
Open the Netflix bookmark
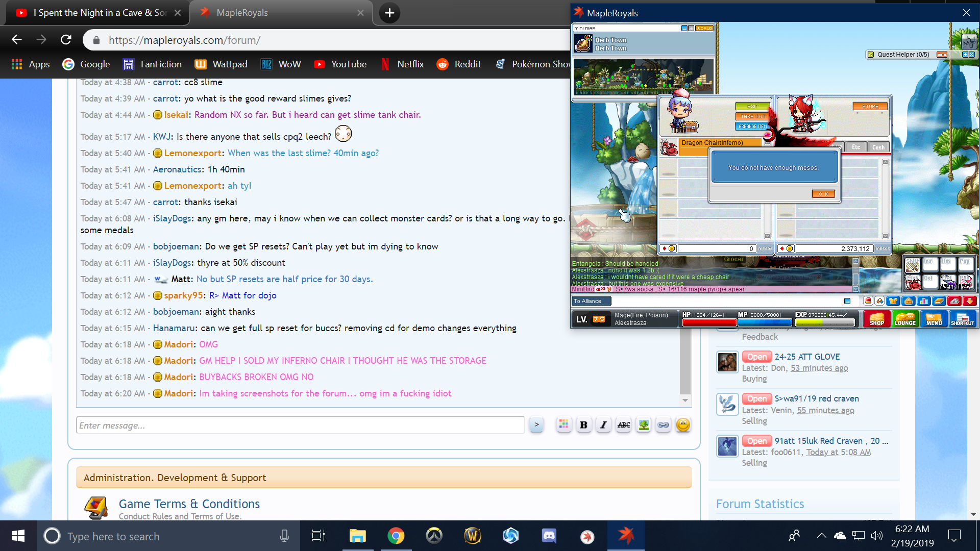click(402, 64)
